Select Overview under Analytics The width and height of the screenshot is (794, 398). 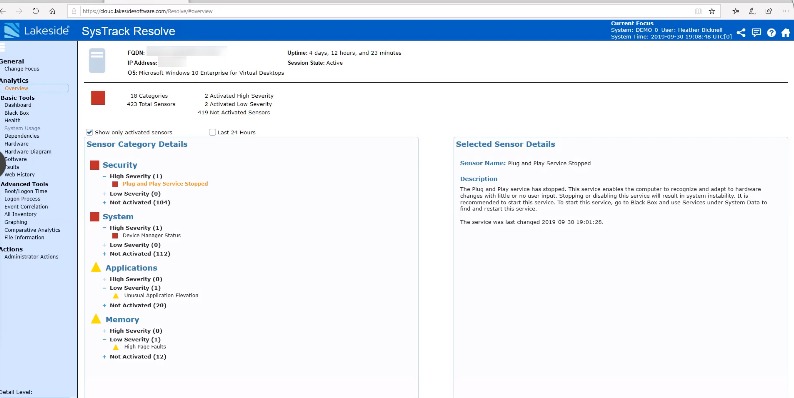[x=17, y=88]
